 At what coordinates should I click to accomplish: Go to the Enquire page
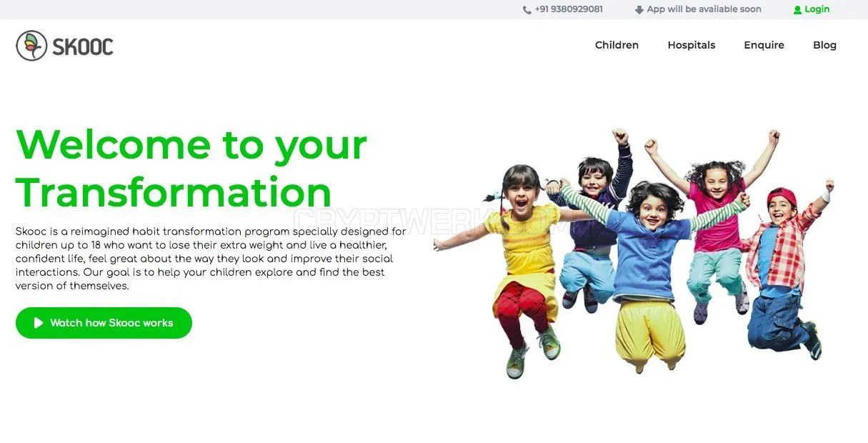click(764, 45)
